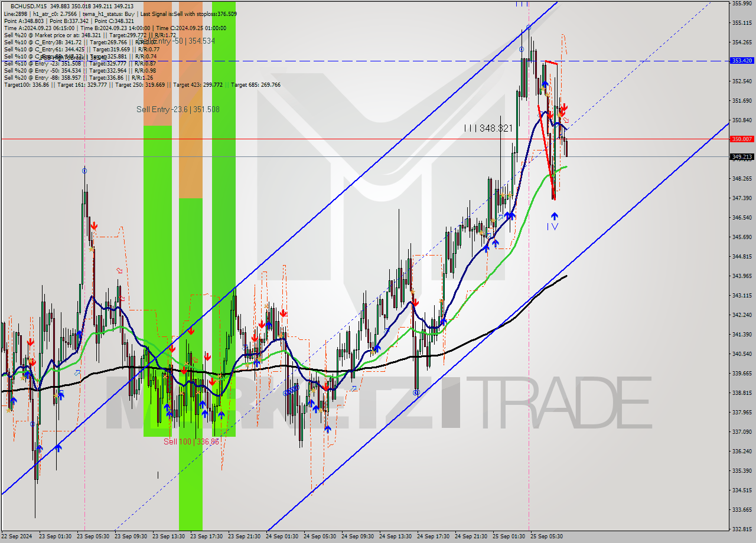Click the 355.115 price axis label
This screenshot has width=756, height=543.
pos(742,23)
